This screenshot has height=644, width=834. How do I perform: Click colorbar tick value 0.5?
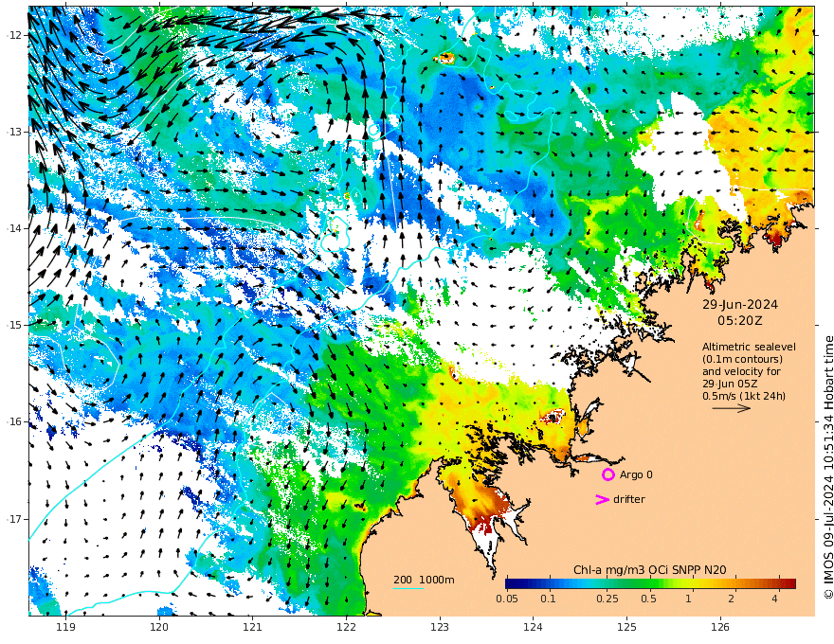[648, 599]
